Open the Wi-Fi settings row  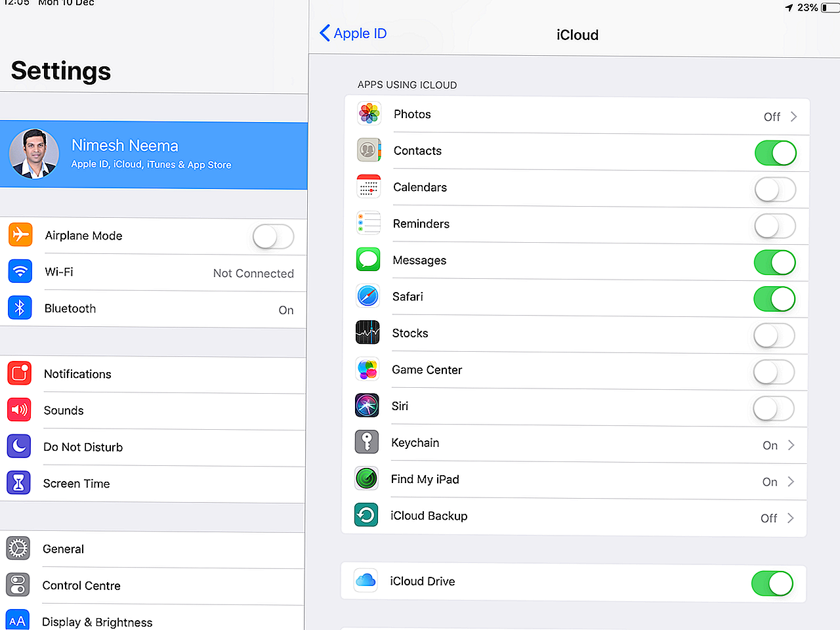pos(154,272)
